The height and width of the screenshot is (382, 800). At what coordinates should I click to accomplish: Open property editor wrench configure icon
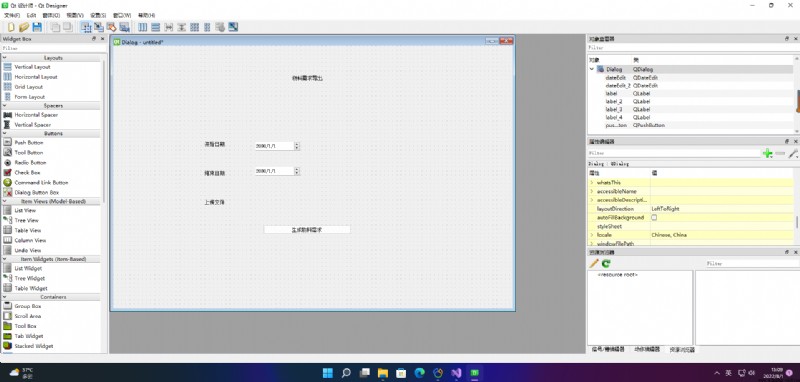pos(793,153)
